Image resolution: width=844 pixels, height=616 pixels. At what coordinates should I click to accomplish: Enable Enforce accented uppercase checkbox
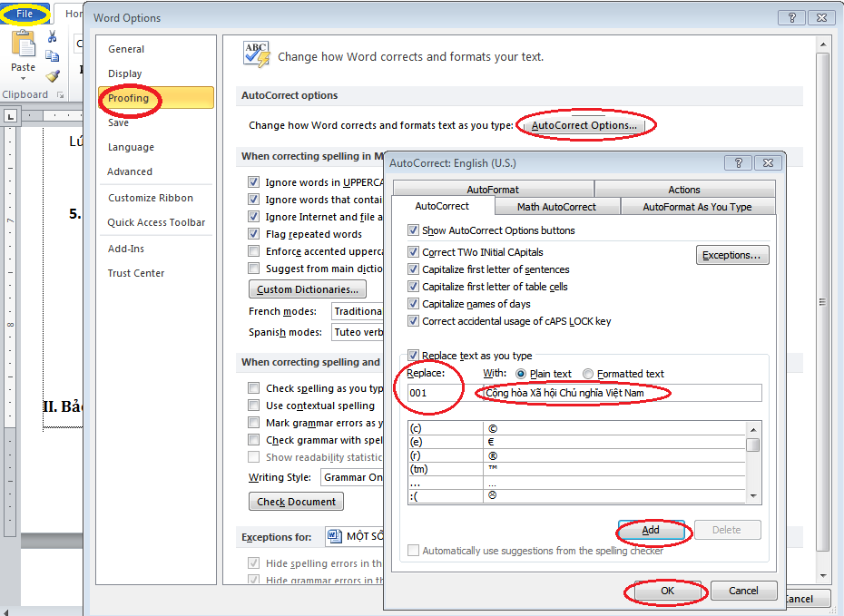[253, 250]
